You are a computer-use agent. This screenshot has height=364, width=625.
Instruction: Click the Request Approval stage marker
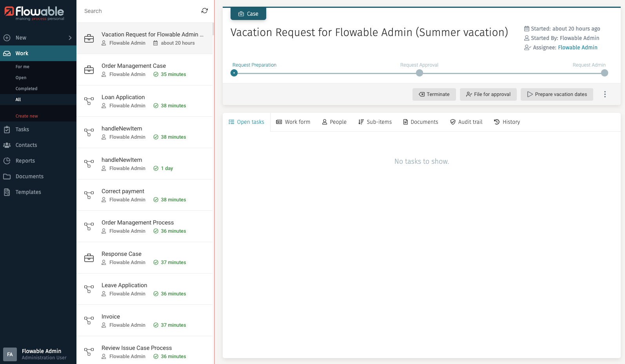420,73
